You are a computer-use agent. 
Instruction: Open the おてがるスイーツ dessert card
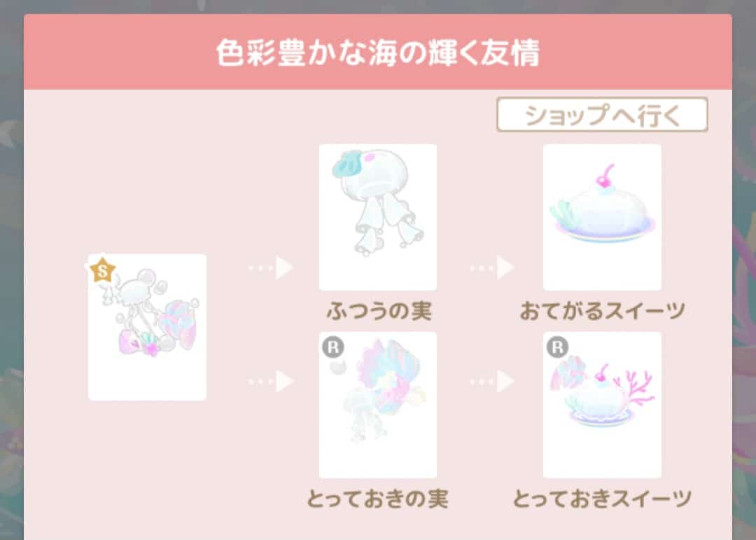[x=602, y=217]
